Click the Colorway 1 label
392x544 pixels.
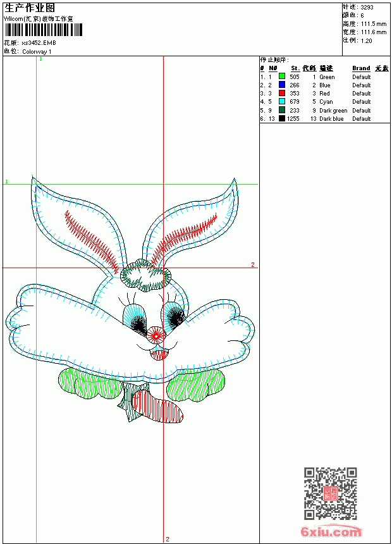37,52
